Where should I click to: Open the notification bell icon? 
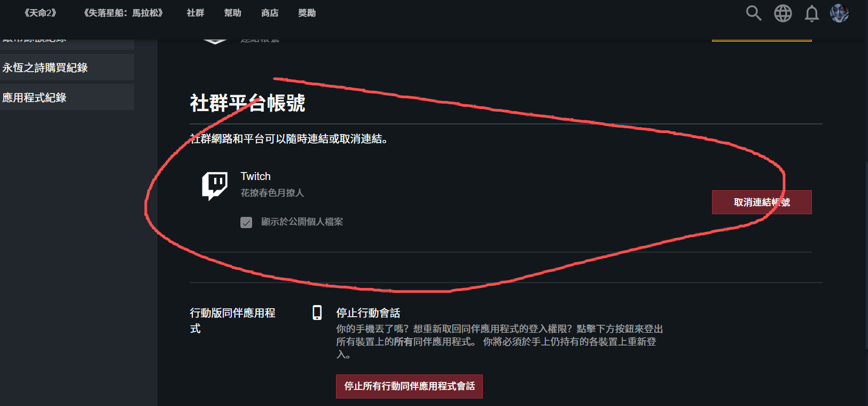pyautogui.click(x=812, y=13)
